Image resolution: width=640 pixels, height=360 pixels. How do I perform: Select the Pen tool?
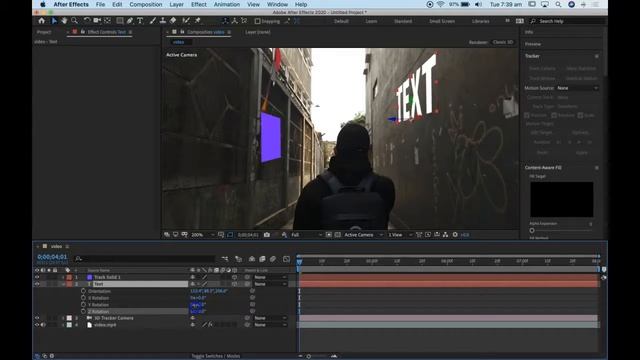tap(130, 20)
